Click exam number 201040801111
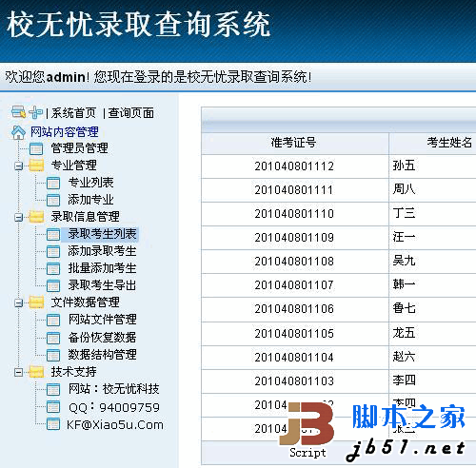476x468 pixels. [294, 190]
